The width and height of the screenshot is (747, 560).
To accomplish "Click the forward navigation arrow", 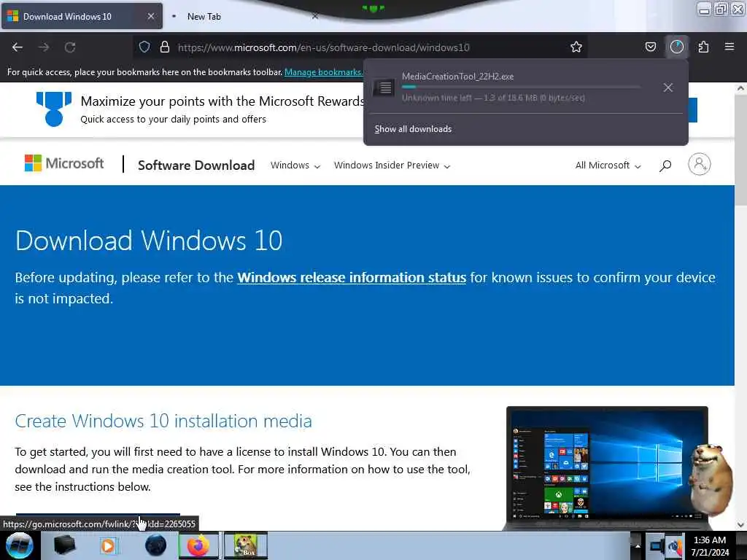I will tap(44, 47).
